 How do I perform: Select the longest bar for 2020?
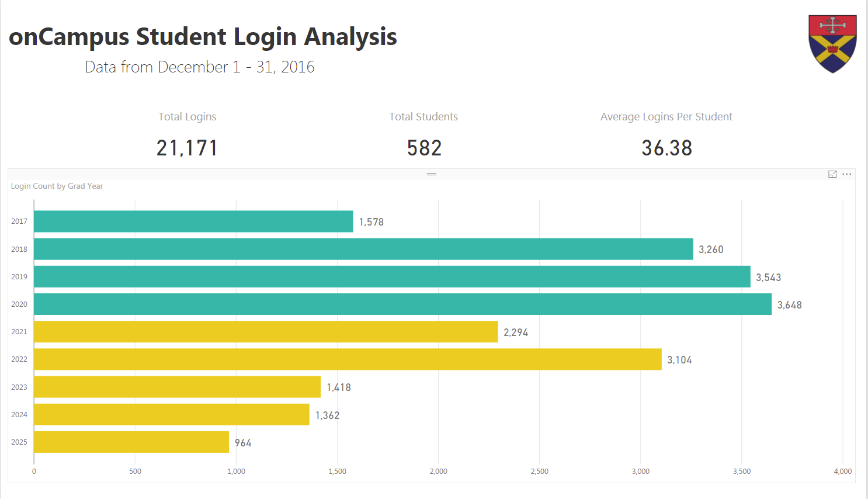click(x=402, y=304)
